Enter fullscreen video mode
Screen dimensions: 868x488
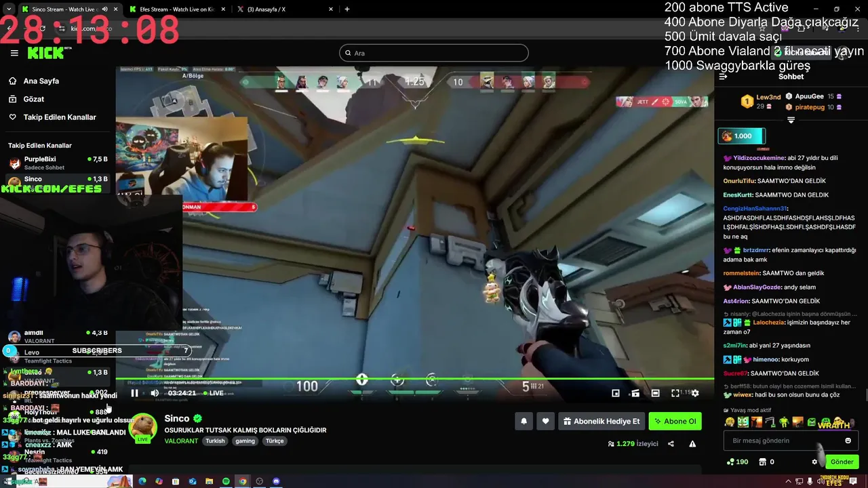pyautogui.click(x=675, y=393)
